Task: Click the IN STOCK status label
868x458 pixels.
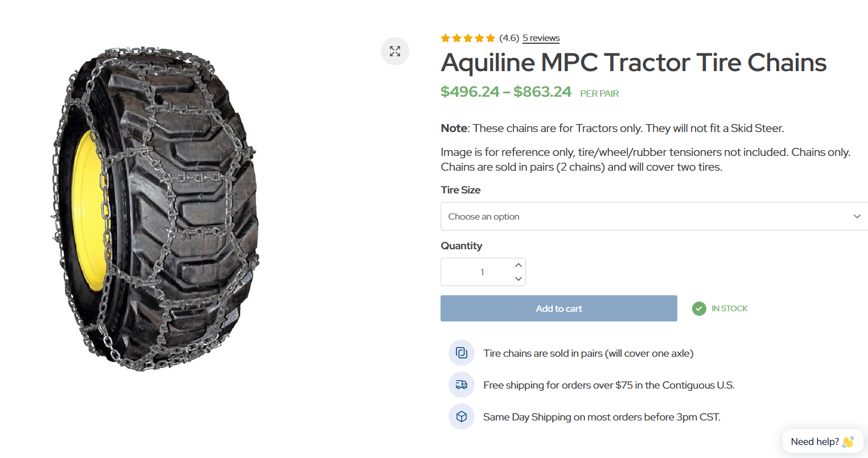Action: coord(729,308)
